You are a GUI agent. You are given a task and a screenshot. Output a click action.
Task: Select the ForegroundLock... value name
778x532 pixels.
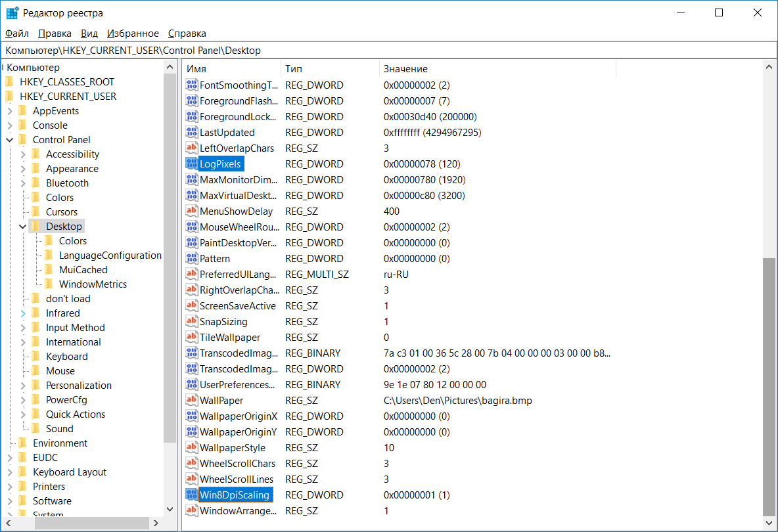coord(238,116)
